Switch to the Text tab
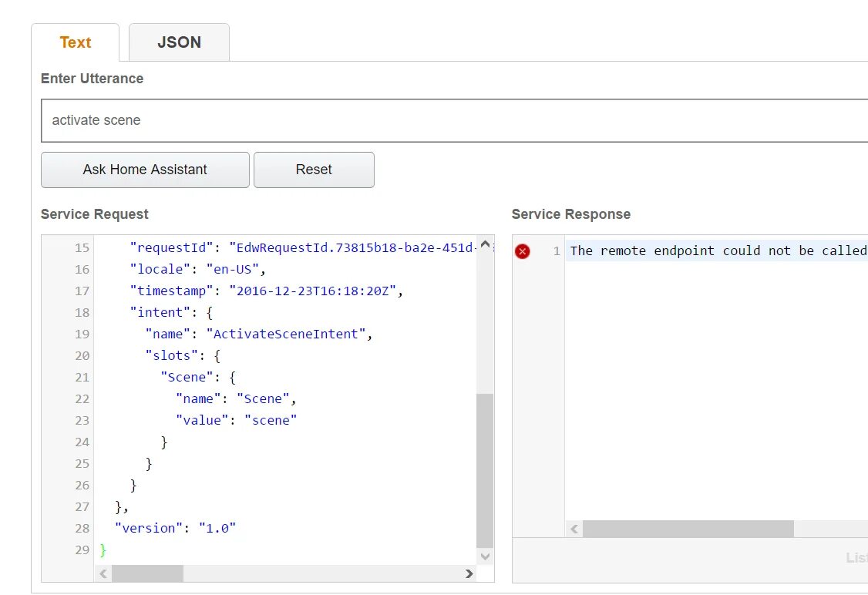The height and width of the screenshot is (595, 868). [x=76, y=42]
